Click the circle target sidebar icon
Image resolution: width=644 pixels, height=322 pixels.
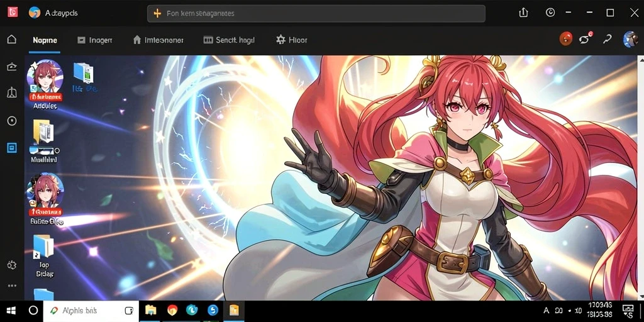pos(12,121)
